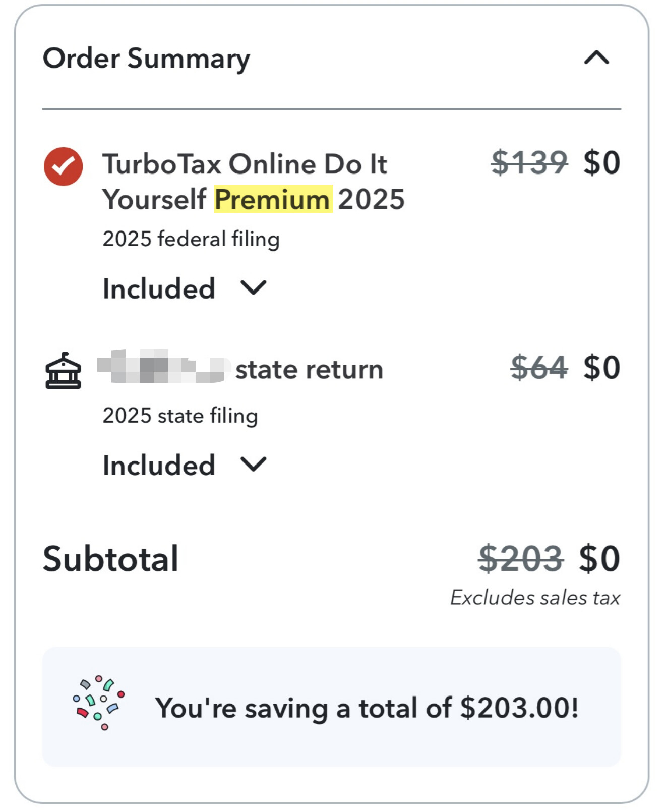Expand the state filing Included chevron
The width and height of the screenshot is (667, 812).
(x=253, y=465)
